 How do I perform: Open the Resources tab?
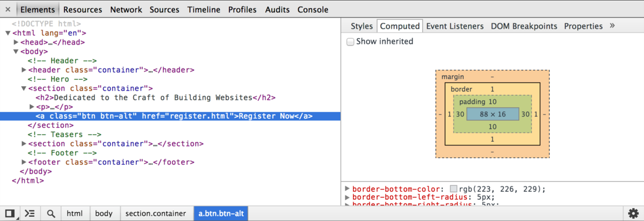(x=83, y=9)
